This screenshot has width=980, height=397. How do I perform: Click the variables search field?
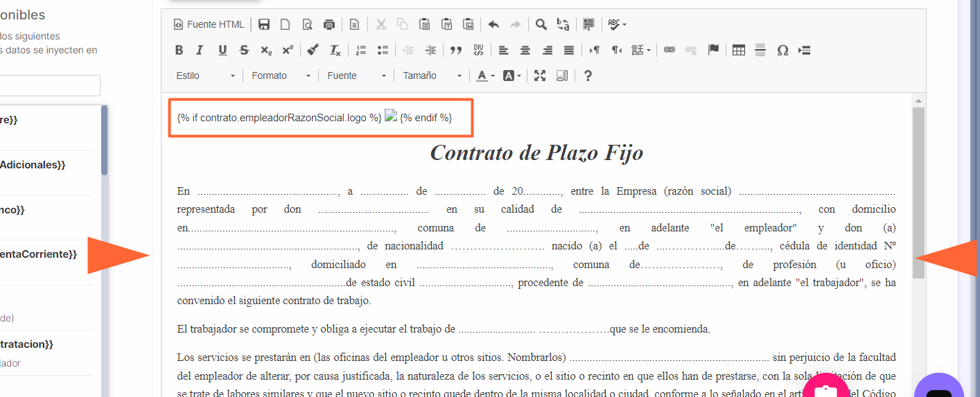pyautogui.click(x=50, y=85)
